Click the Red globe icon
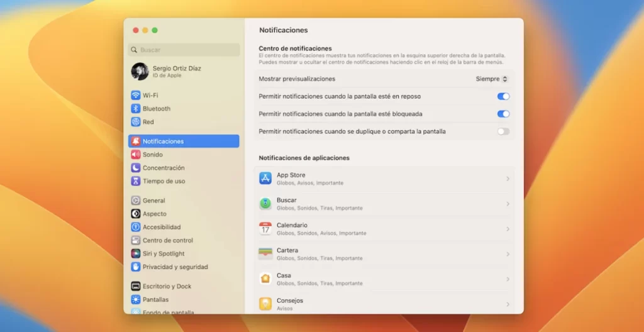Viewport: 644px width, 332px height. (136, 121)
